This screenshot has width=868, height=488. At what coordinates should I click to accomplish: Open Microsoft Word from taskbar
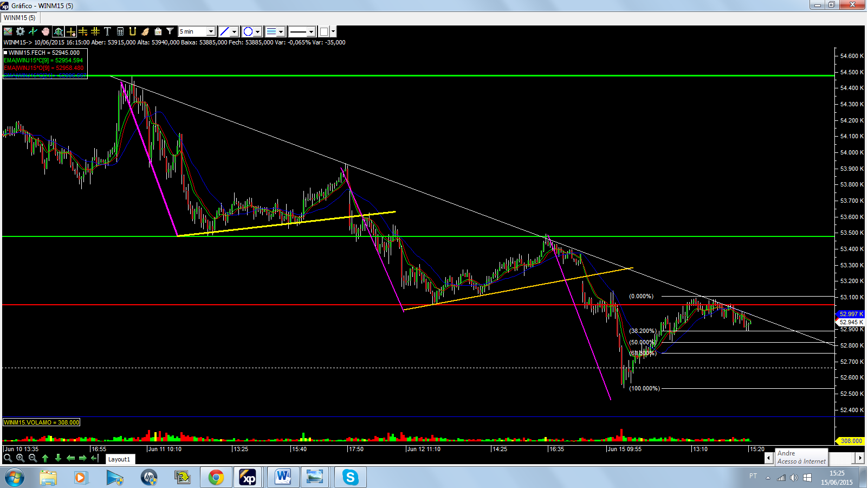point(282,478)
